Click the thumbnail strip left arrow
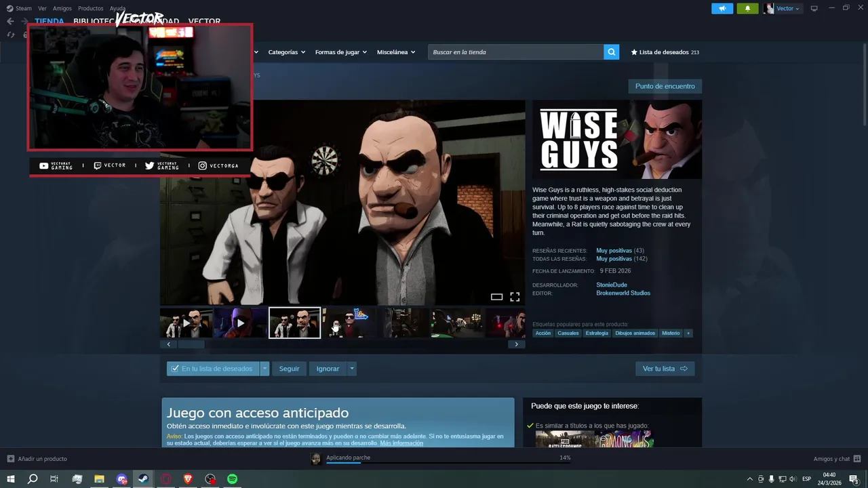Image resolution: width=868 pixels, height=488 pixels. click(x=169, y=344)
